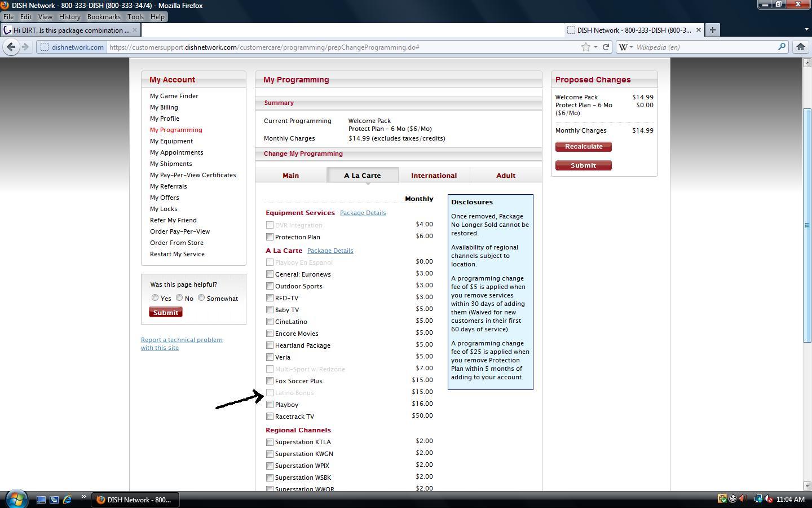Viewport: 812px width, 508px height.
Task: Close the 'Hi DIRT' browser tab
Action: [x=134, y=30]
